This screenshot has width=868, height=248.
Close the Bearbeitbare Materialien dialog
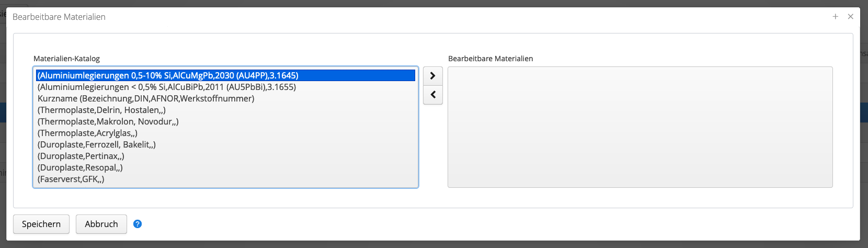850,17
